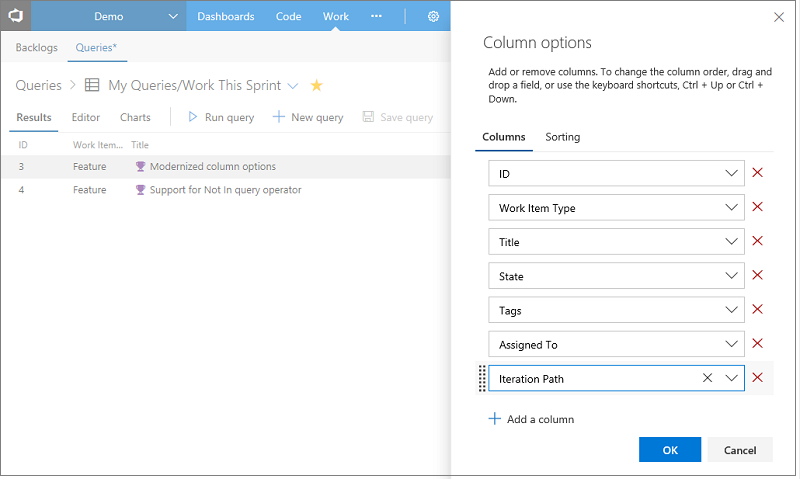Open the query name dropdown chevron
800x479 pixels.
[293, 86]
